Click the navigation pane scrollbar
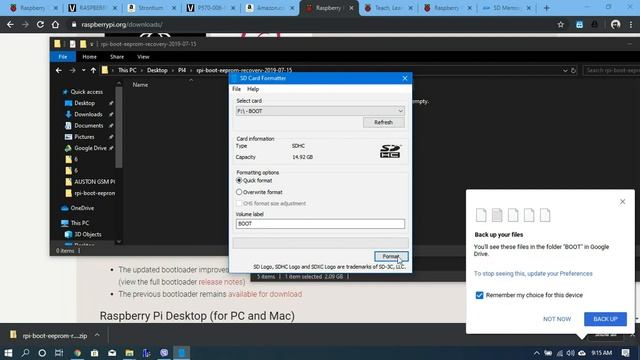Viewport: 640px width, 360px height. tap(119, 127)
